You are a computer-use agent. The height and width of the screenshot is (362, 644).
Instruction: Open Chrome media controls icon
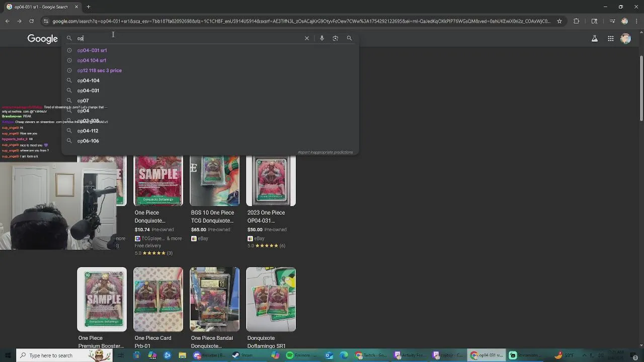(612, 21)
